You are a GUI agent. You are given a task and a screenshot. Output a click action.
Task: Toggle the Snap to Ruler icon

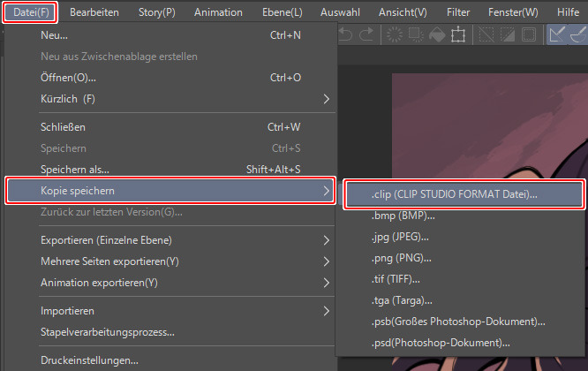pyautogui.click(x=557, y=35)
